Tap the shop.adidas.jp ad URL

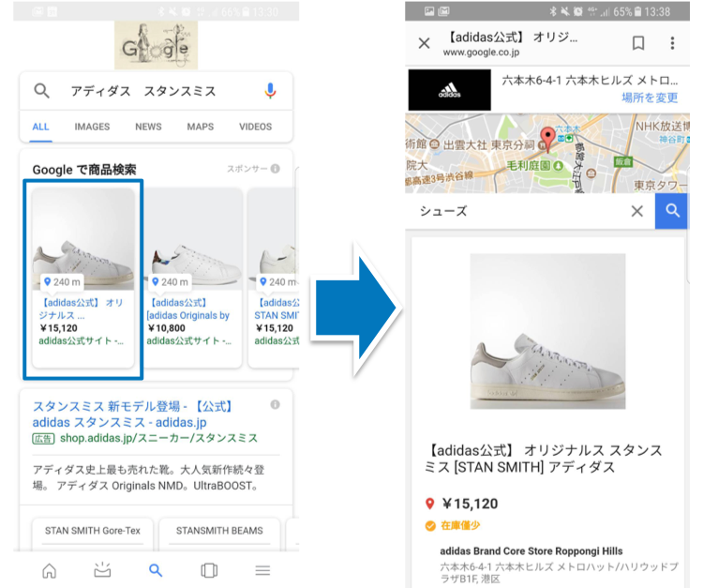pos(158,438)
